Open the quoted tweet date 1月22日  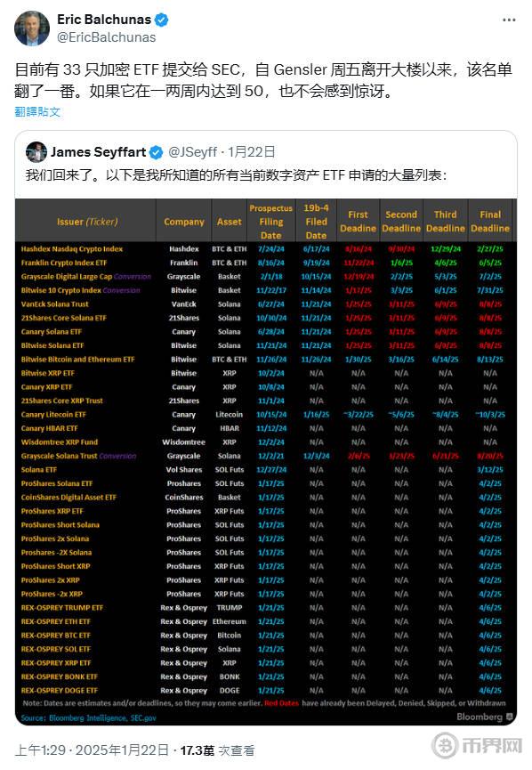pyautogui.click(x=252, y=152)
